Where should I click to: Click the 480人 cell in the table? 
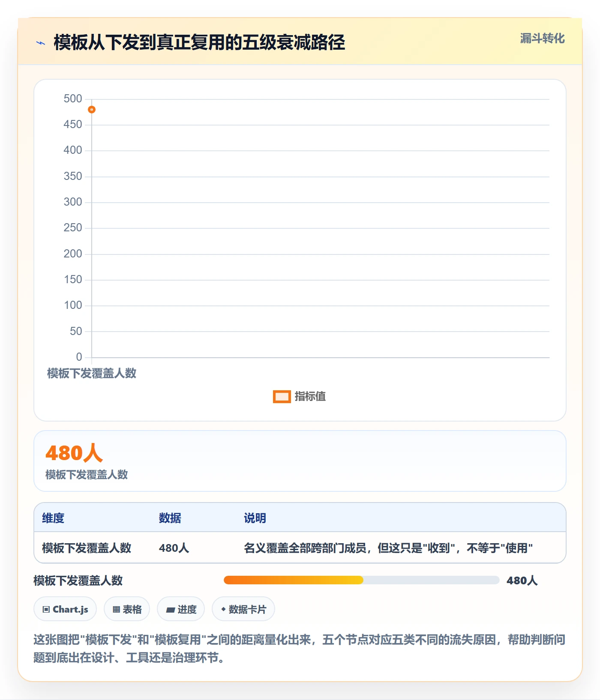click(174, 548)
